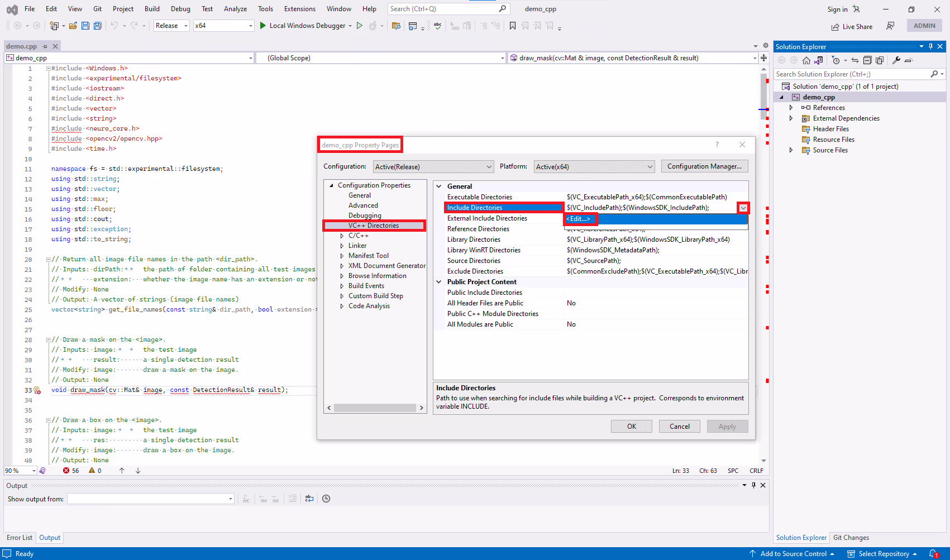
Task: Switch to Git Changes tab
Action: [851, 538]
